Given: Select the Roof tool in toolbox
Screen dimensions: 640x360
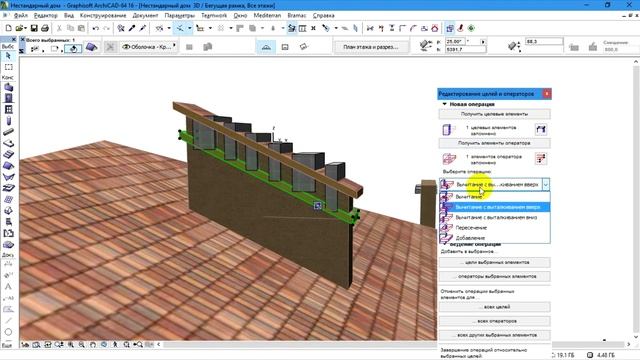Looking at the screenshot, I should pos(8,166).
